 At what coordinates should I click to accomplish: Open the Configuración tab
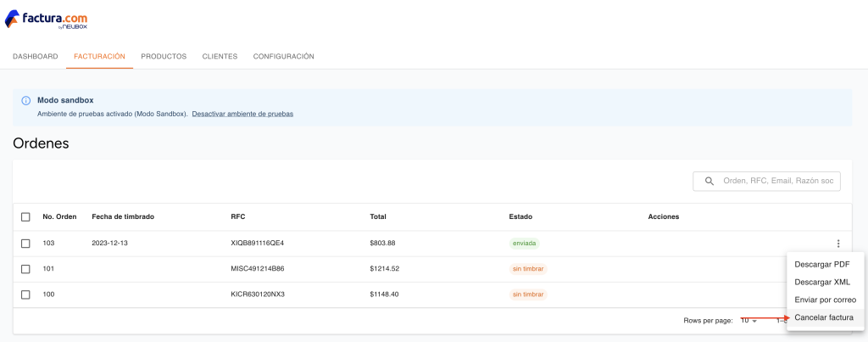(x=283, y=57)
